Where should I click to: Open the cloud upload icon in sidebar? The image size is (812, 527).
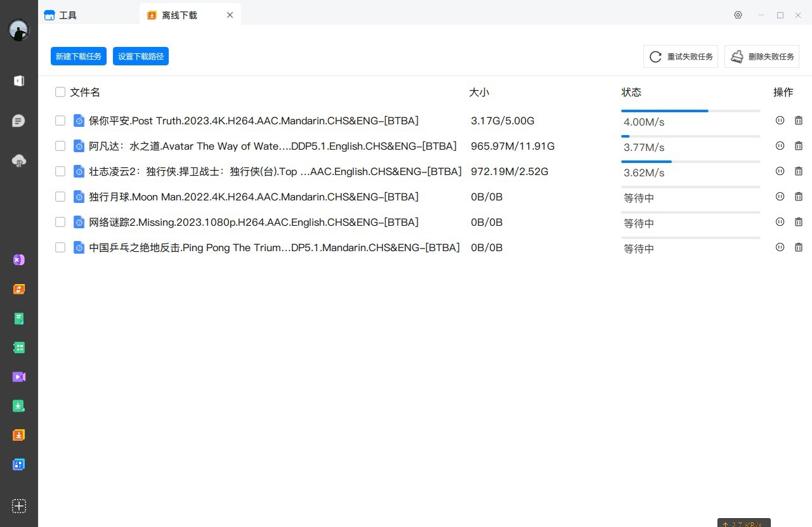click(x=19, y=161)
